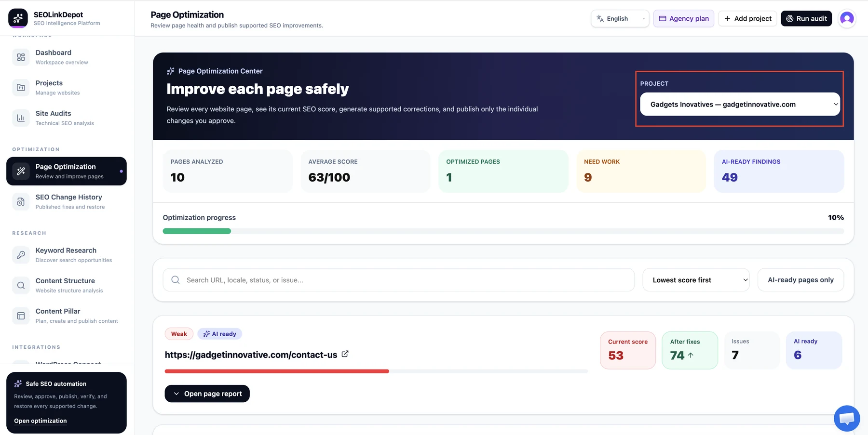Click the Keyword Research key icon
868x435 pixels.
coord(21,255)
